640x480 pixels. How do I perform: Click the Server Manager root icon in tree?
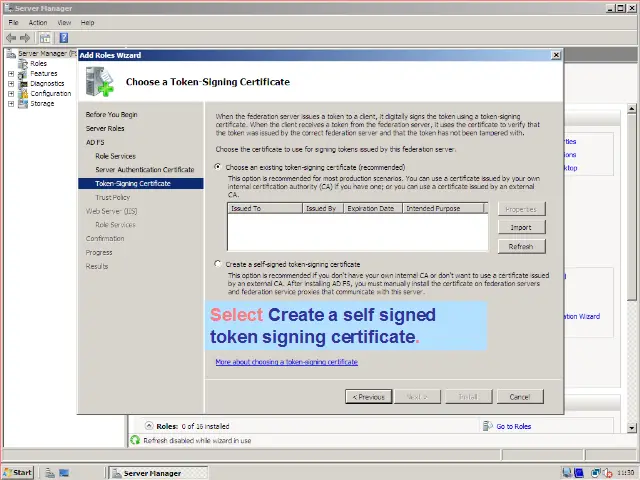pyautogui.click(x=11, y=53)
